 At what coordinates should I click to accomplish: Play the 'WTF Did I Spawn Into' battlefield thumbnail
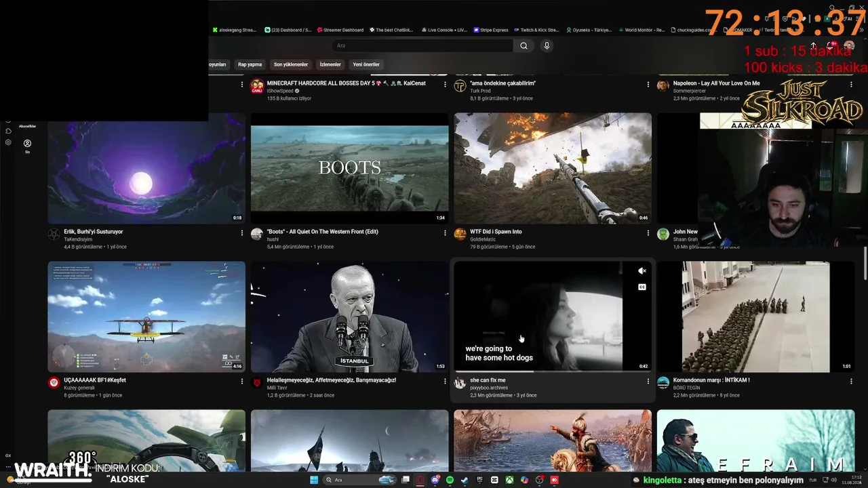pyautogui.click(x=553, y=168)
